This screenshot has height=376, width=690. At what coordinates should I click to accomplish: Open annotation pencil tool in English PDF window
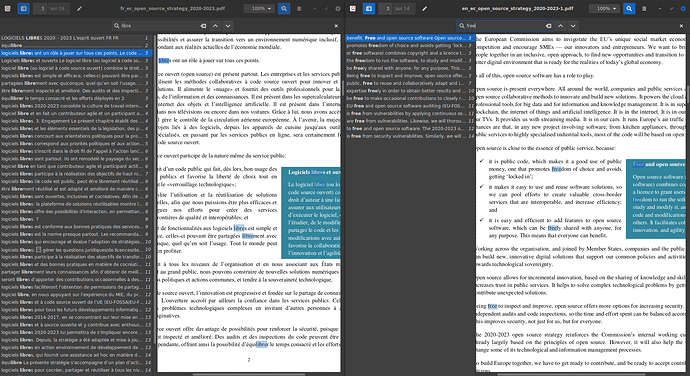tap(424, 8)
